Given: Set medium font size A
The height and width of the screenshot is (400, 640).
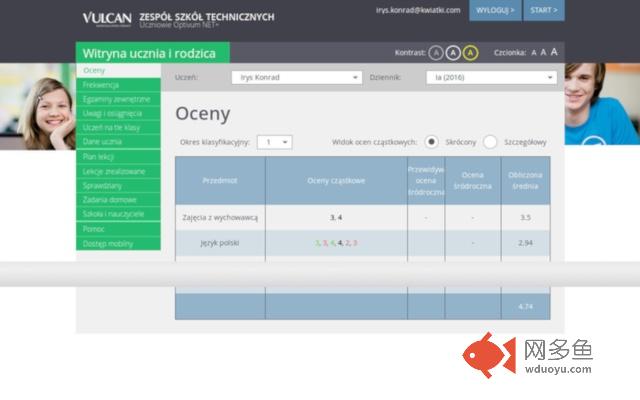Looking at the screenshot, I should tap(543, 52).
